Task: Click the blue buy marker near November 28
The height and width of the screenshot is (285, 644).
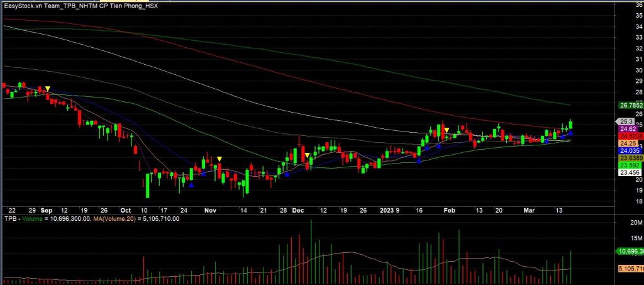Action: pos(287,174)
